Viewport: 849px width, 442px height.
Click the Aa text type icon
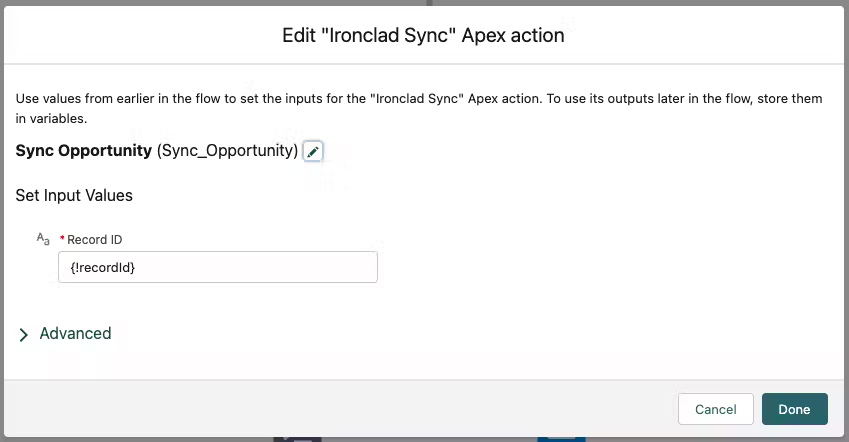coord(43,239)
